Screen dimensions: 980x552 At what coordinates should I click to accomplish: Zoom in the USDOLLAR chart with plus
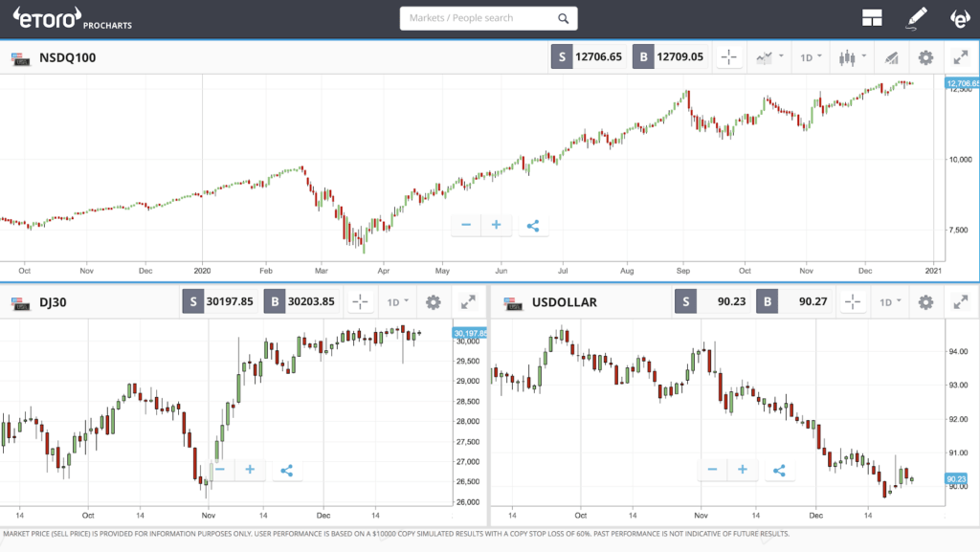click(743, 470)
